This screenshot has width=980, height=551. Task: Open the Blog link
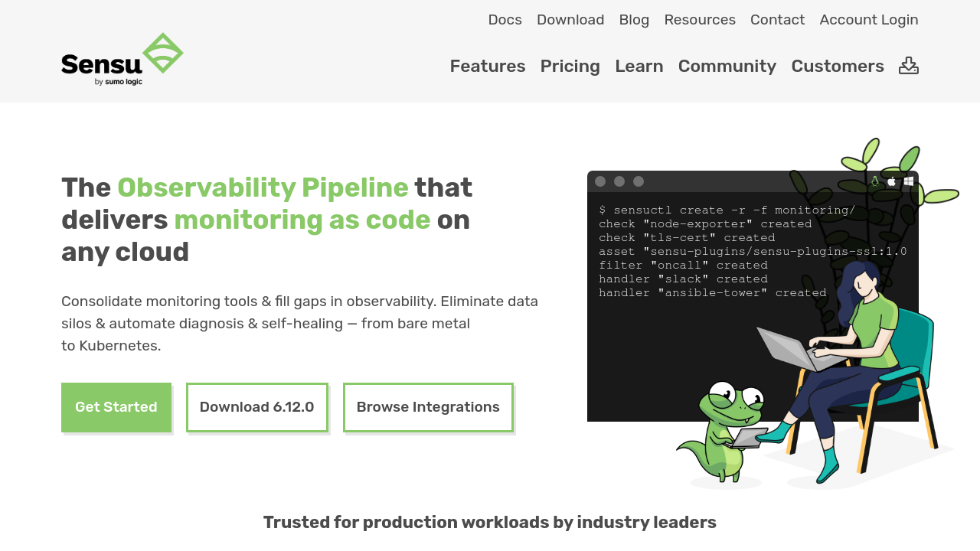click(x=633, y=20)
